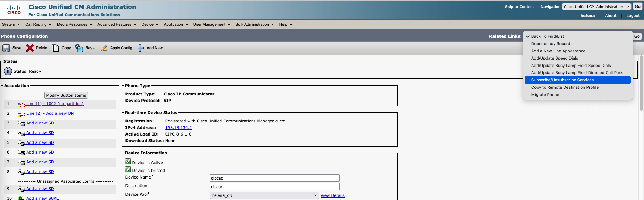Click the Cisco logo
The image size is (644, 200).
tap(14, 10)
